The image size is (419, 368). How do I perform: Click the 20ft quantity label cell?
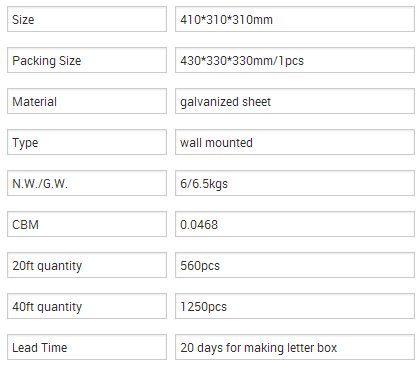coord(87,265)
